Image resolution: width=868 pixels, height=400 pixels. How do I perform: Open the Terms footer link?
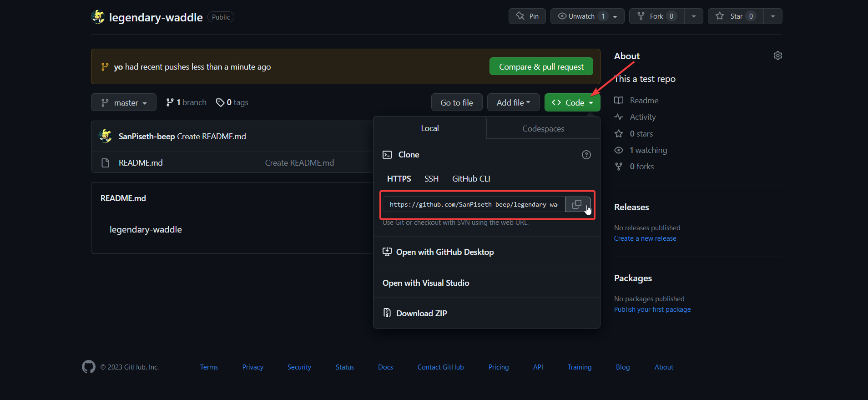(x=209, y=367)
